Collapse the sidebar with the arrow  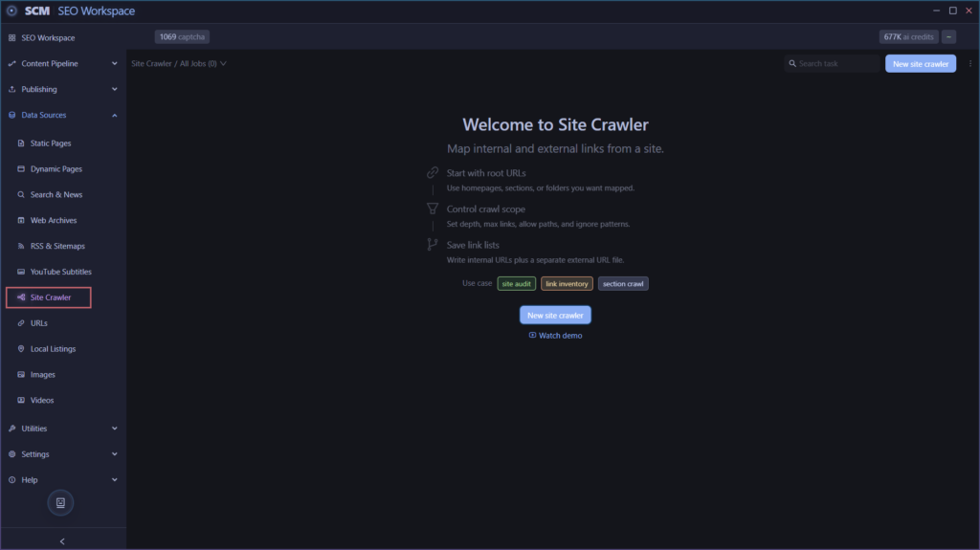coord(62,541)
